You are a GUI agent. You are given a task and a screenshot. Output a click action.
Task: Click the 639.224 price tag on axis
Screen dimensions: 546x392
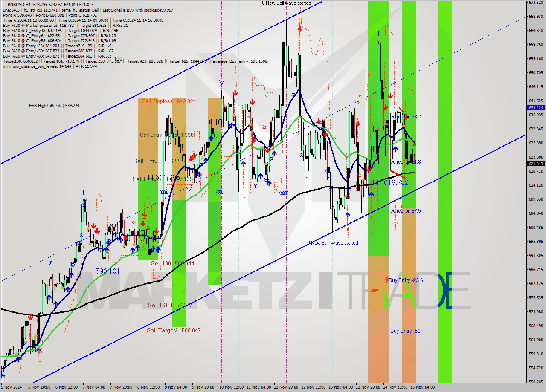point(536,108)
